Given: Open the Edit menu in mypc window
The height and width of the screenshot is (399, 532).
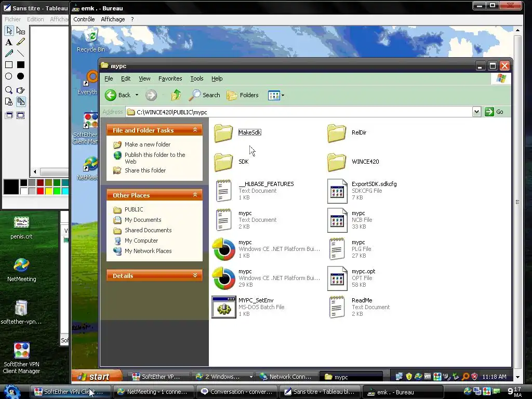Looking at the screenshot, I should pos(126,78).
